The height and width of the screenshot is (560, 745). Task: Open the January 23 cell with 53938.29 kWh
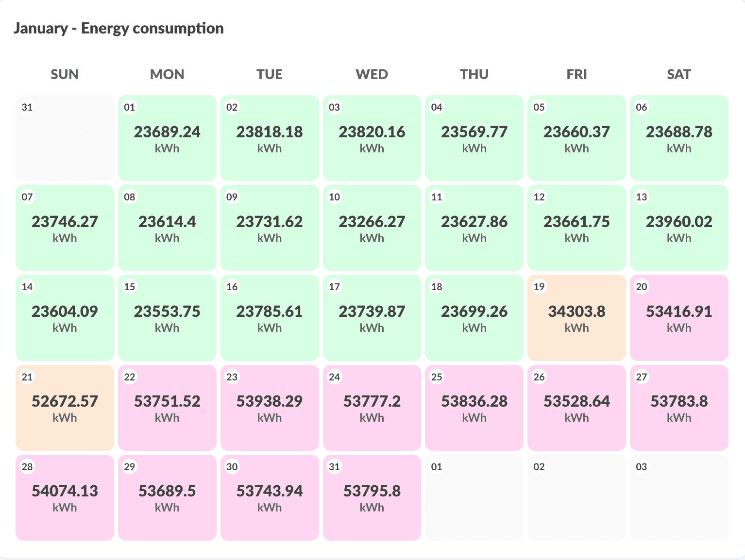coord(270,408)
